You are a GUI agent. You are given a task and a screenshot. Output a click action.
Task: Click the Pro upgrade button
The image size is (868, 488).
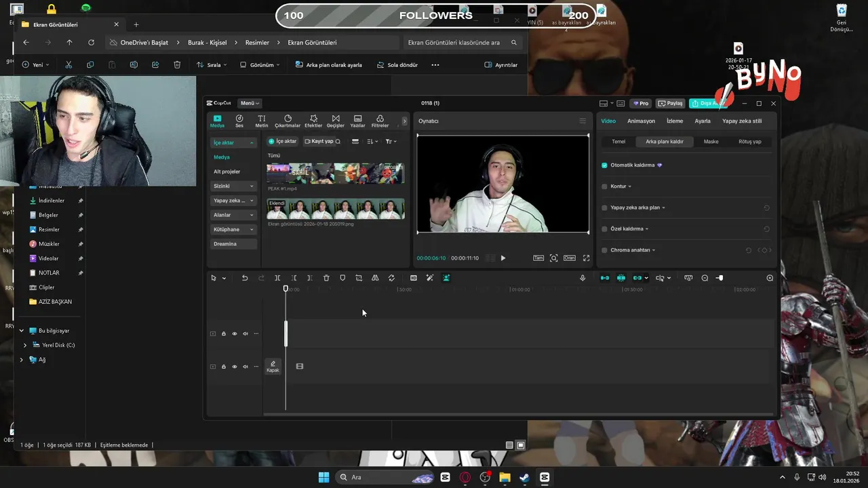click(640, 104)
